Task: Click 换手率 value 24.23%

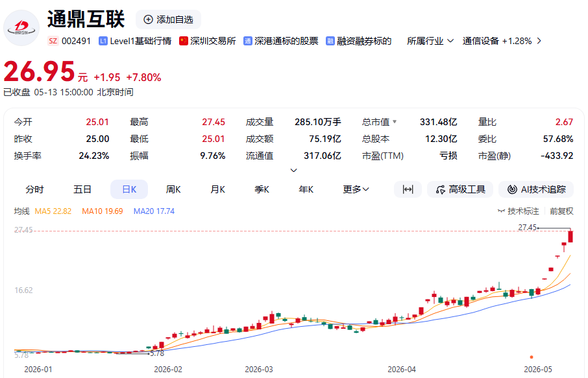Action: (93, 156)
